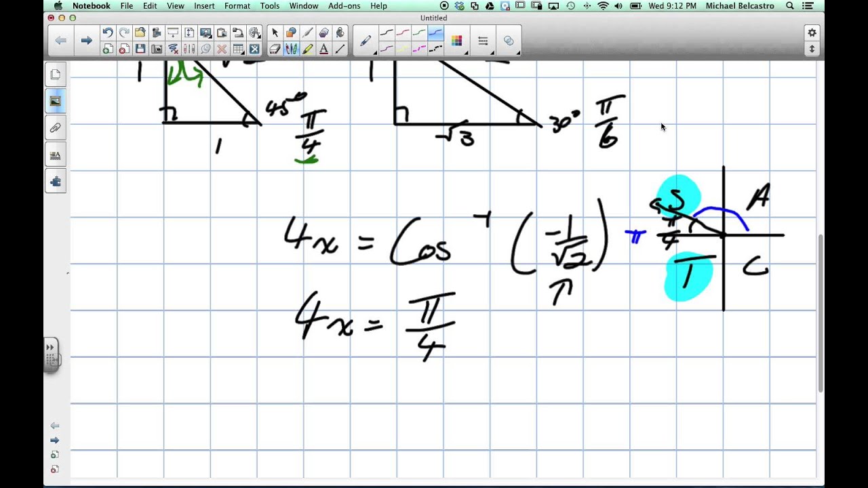Open the line style dropdown
The width and height of the screenshot is (868, 488).
484,41
